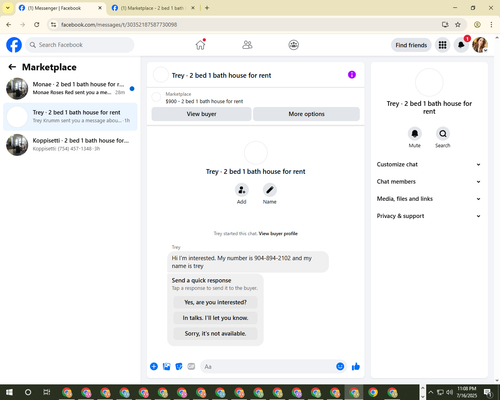Open the Chrome three-dot menu
The height and width of the screenshot is (400, 500).
coord(491,24)
